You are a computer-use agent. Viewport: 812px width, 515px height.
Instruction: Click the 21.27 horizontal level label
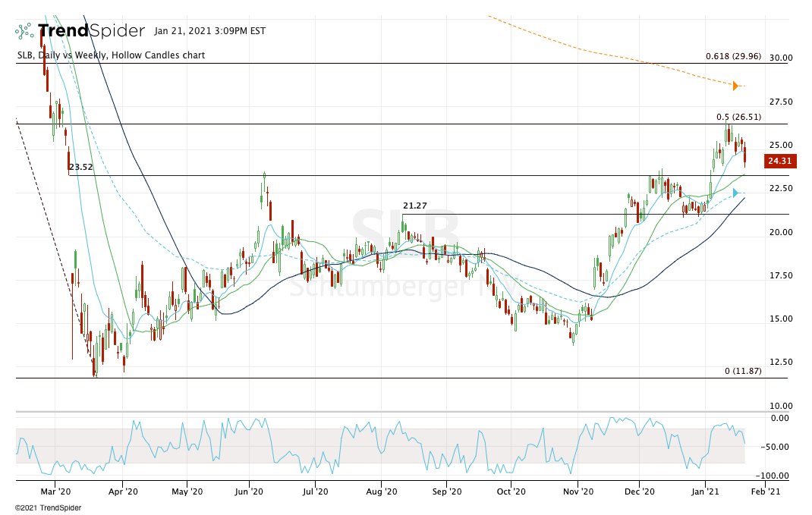(414, 206)
